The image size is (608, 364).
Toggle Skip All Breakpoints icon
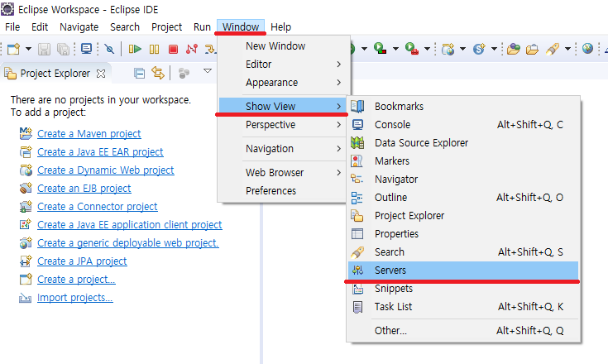(x=110, y=50)
